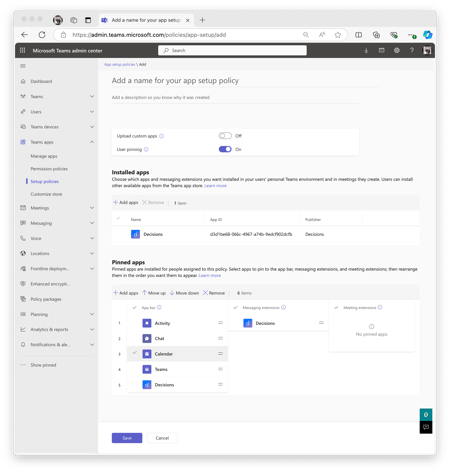Open split screen browser icon
This screenshot has width=450, height=472.
click(358, 35)
